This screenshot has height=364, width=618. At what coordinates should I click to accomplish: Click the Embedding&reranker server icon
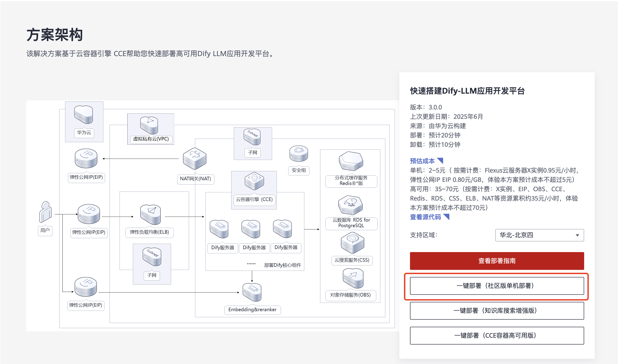tap(252, 292)
